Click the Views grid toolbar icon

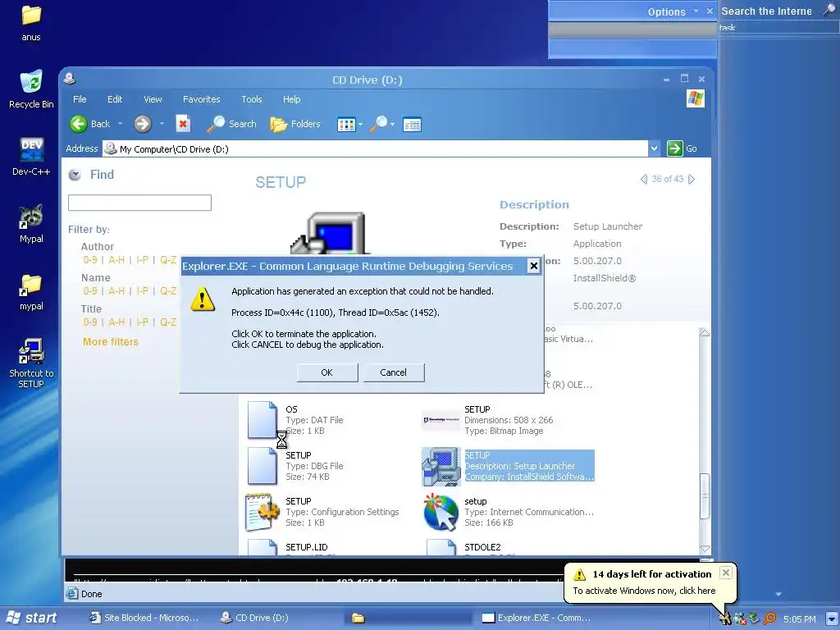coord(345,125)
